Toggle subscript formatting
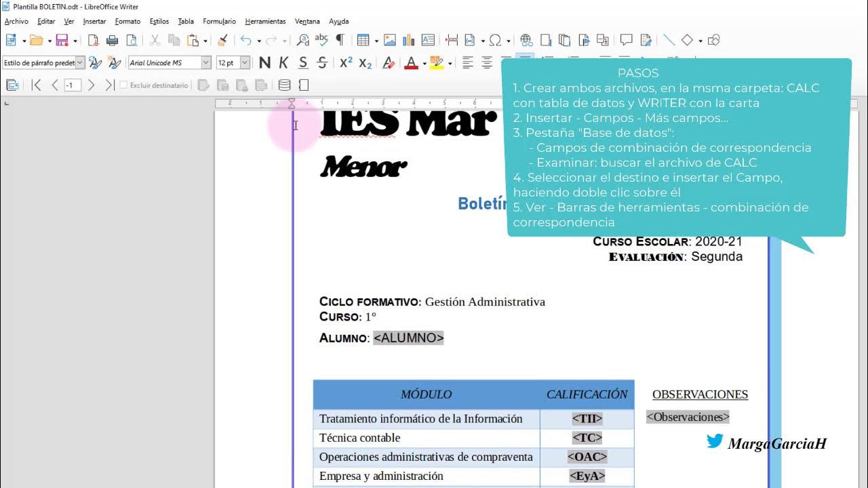This screenshot has height=488, width=868. 365,63
